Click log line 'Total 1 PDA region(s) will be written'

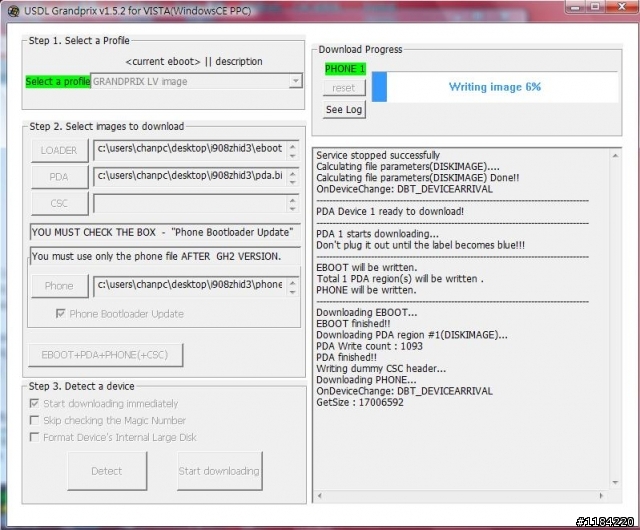point(400,279)
